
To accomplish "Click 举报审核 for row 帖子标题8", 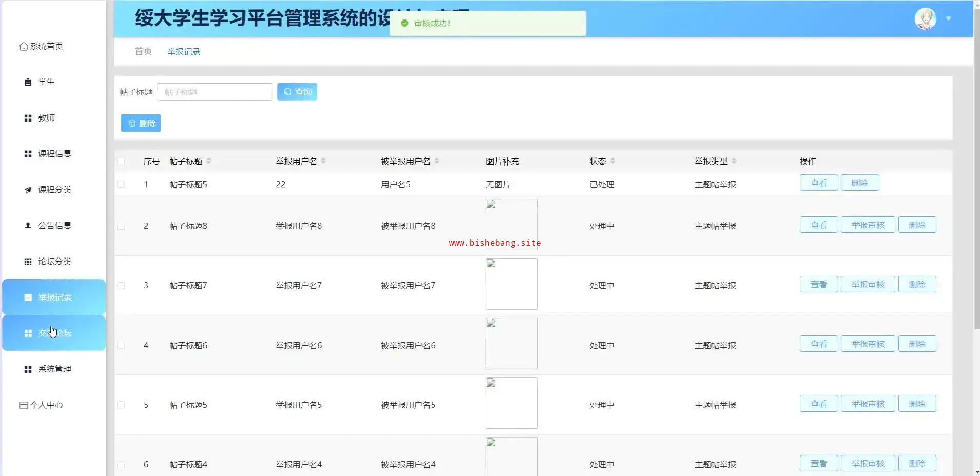I will [x=867, y=225].
